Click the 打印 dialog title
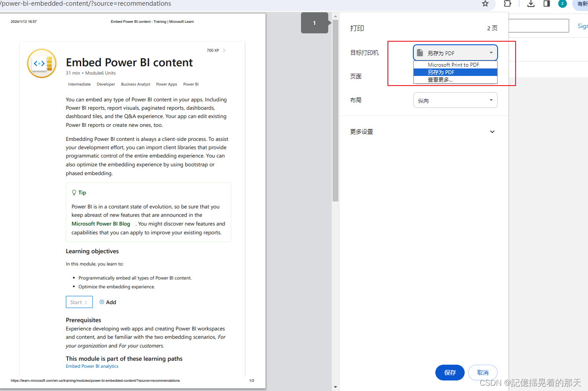588x391 pixels. click(357, 28)
